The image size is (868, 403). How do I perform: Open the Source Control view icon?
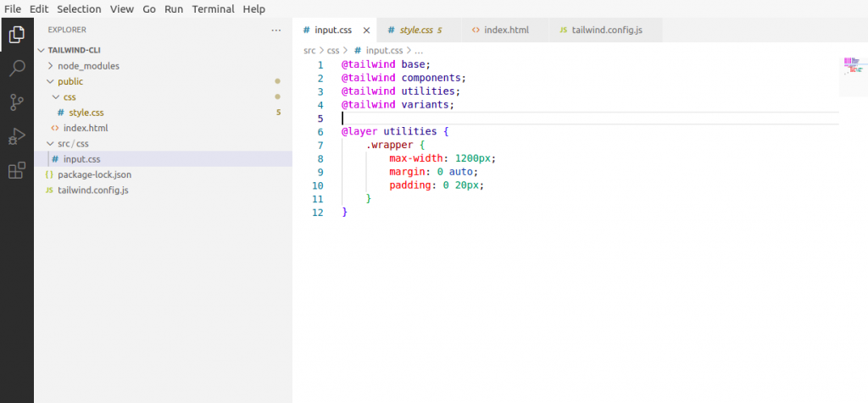(x=17, y=102)
